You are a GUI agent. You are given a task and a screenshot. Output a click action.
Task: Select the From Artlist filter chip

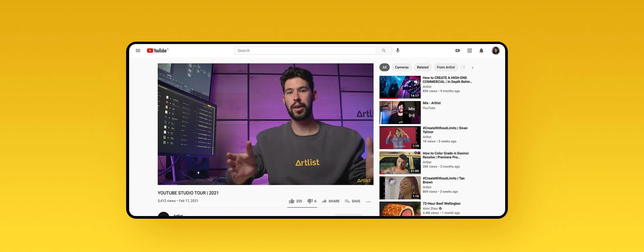tap(446, 68)
